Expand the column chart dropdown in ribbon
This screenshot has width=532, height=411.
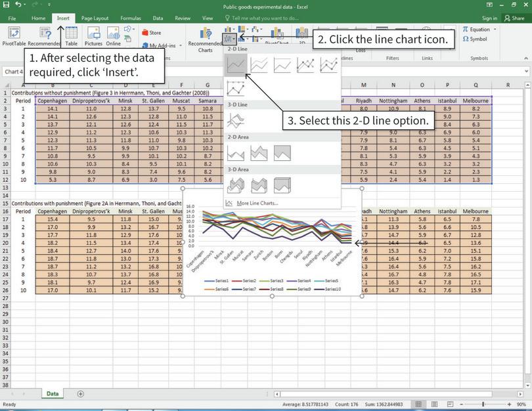pyautogui.click(x=233, y=30)
